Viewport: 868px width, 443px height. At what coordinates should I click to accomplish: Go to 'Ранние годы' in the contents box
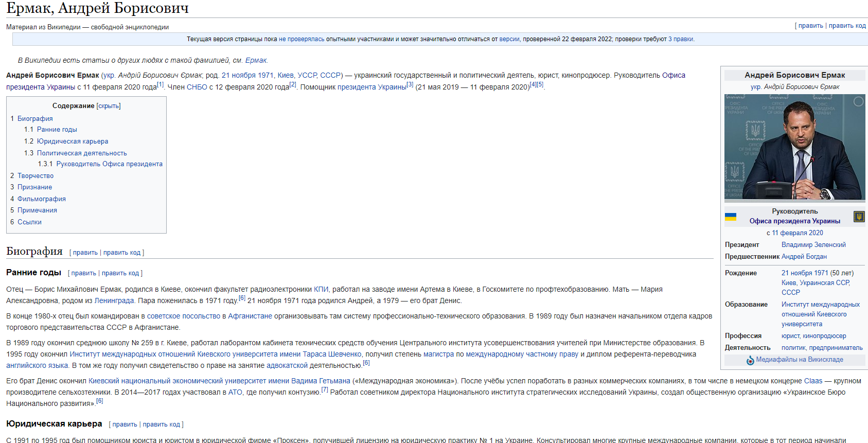[57, 130]
